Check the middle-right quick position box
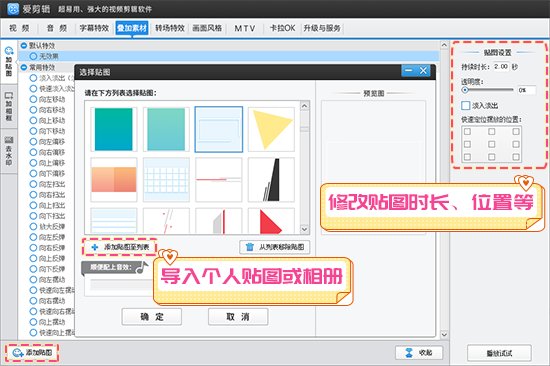550x366 pixels. click(516, 144)
